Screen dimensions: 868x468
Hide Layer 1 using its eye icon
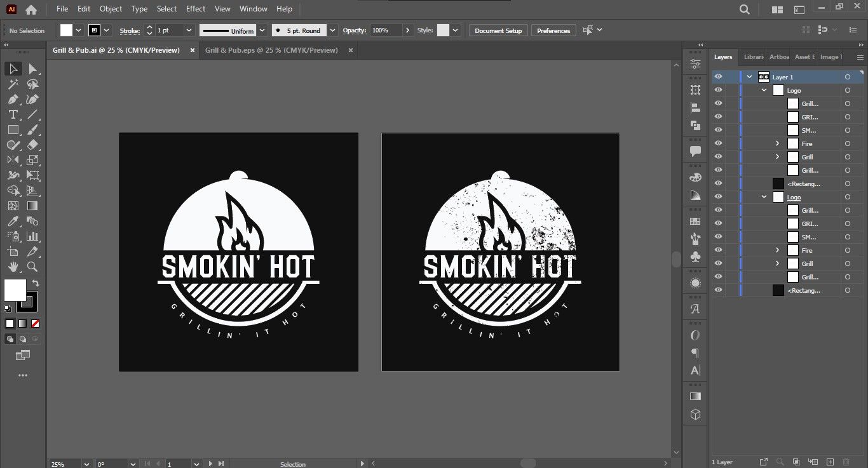coord(718,77)
